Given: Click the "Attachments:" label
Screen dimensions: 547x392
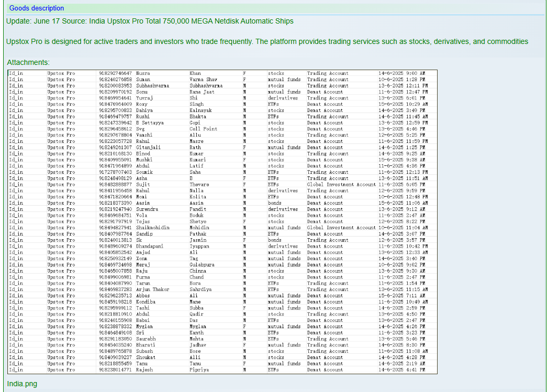Looking at the screenshot, I should click(28, 62).
